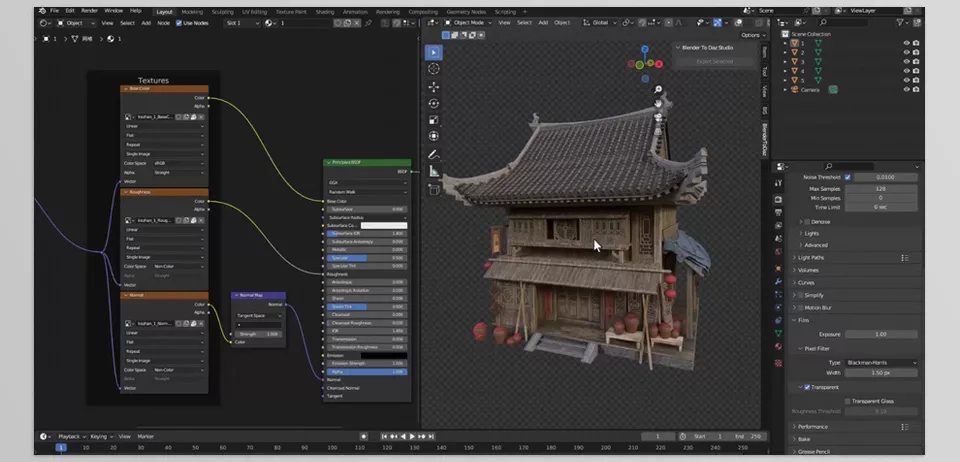Hide object 1 with its eye icon
960x462 pixels.
click(906, 43)
